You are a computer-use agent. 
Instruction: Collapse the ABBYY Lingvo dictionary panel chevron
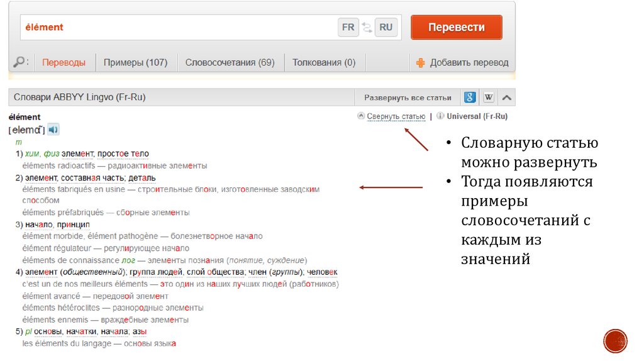(x=507, y=97)
